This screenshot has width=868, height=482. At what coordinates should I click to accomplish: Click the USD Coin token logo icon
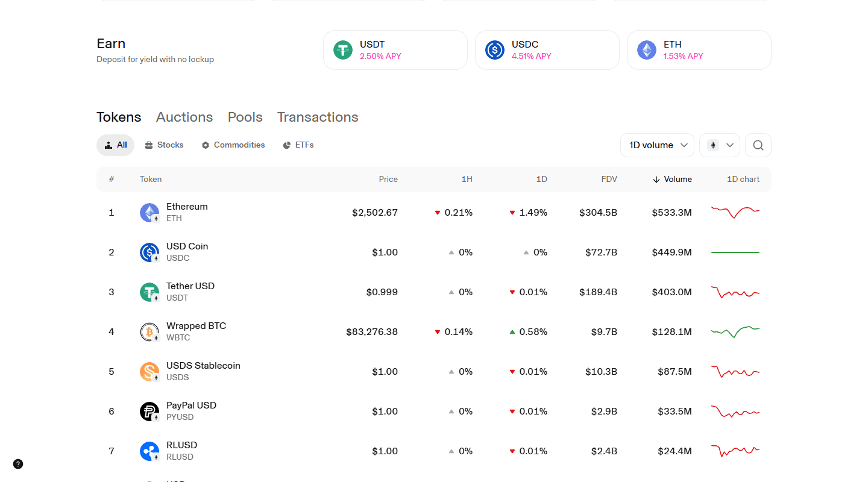click(x=149, y=252)
